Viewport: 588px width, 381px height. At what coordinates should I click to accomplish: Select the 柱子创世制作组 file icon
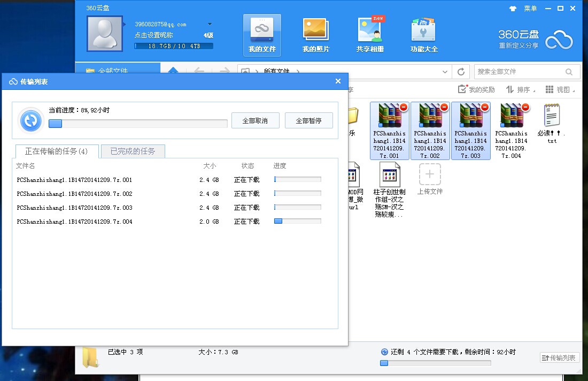pos(389,190)
